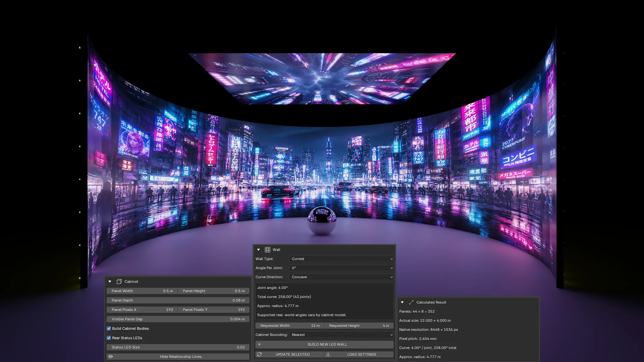Click the 'Panels: 44 × 8 = 352' text
Viewport: 644px width, 362px height.
click(x=417, y=312)
